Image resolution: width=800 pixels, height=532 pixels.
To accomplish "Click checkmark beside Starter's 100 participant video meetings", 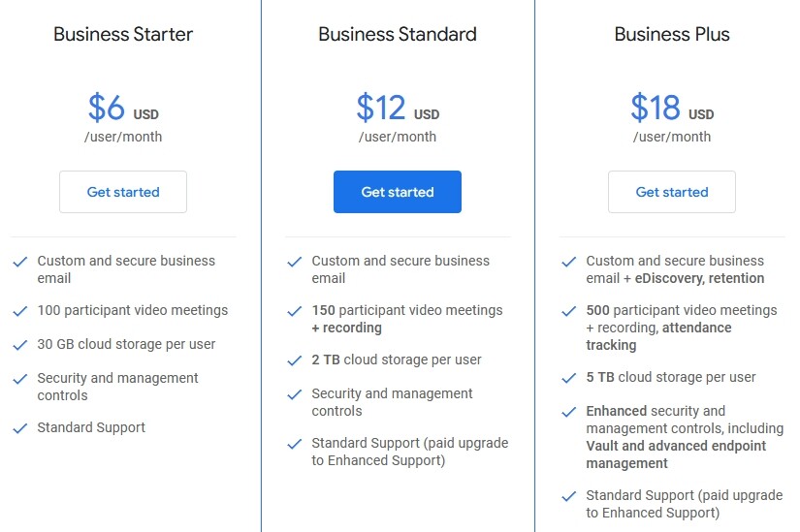I will coord(20,311).
